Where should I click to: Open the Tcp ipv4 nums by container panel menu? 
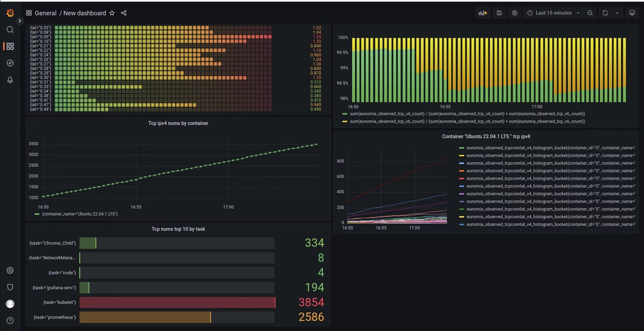[178, 123]
